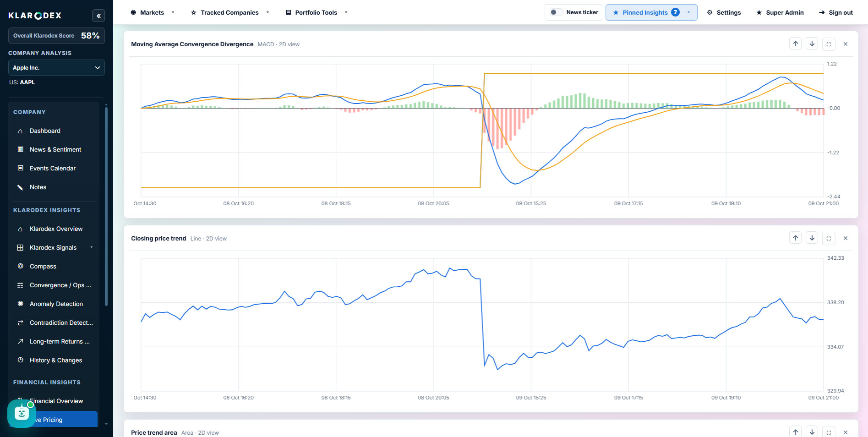Collapse the sidebar with double-chevron button
The image size is (868, 437).
98,16
